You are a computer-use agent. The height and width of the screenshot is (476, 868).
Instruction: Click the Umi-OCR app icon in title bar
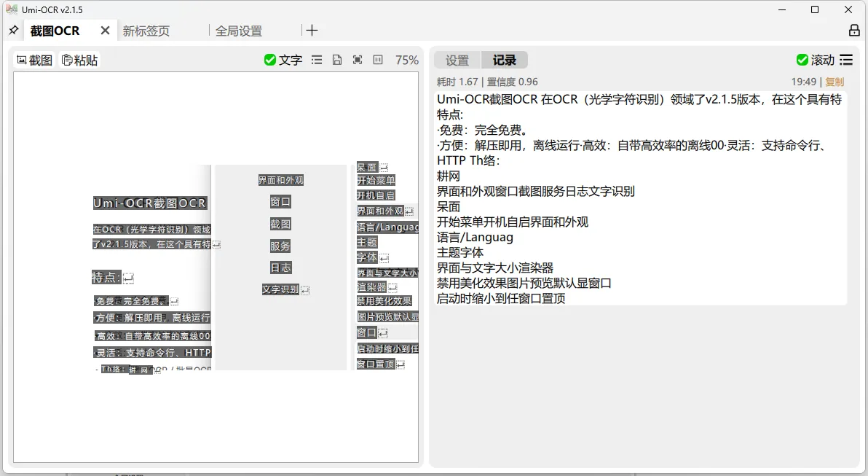[11, 9]
